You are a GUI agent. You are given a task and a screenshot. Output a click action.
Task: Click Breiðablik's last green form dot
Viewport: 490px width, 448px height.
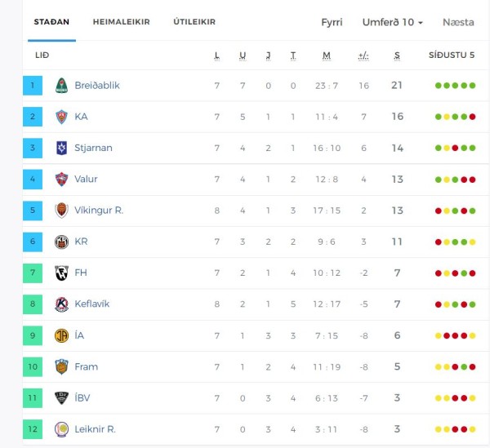[472, 86]
